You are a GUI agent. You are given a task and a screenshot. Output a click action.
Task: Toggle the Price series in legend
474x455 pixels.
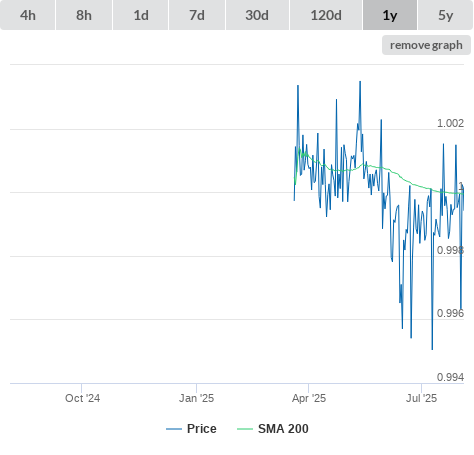(x=201, y=429)
